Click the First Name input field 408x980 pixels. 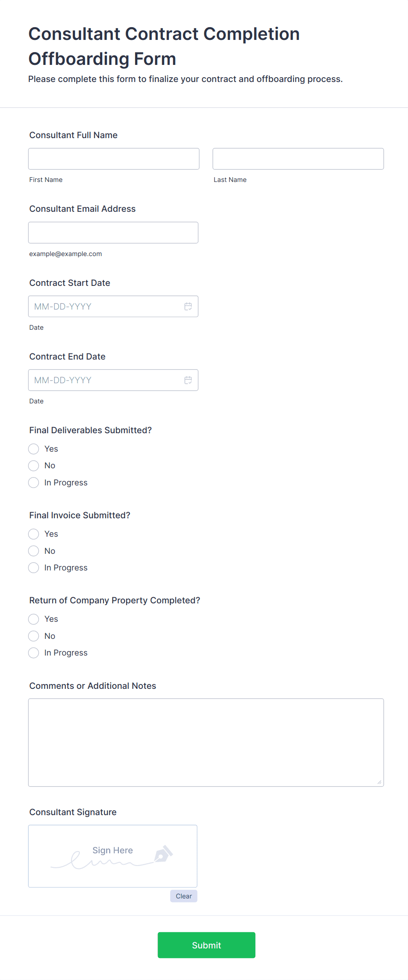coord(114,159)
